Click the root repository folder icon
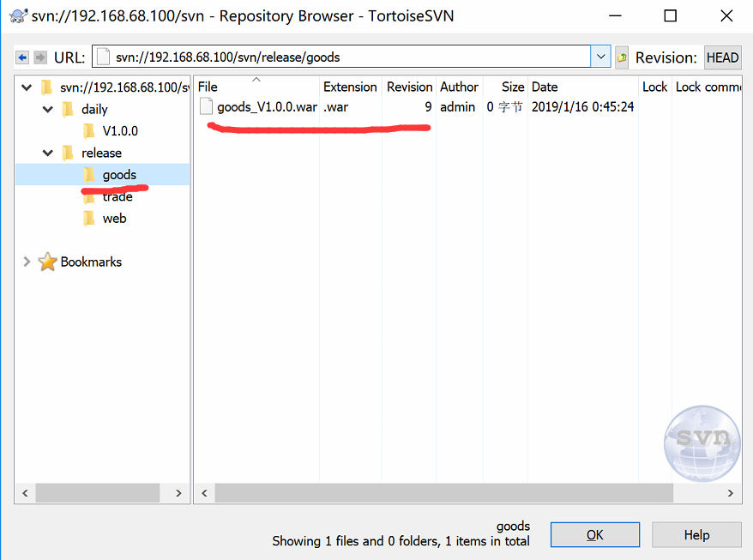The image size is (753, 560). click(47, 87)
